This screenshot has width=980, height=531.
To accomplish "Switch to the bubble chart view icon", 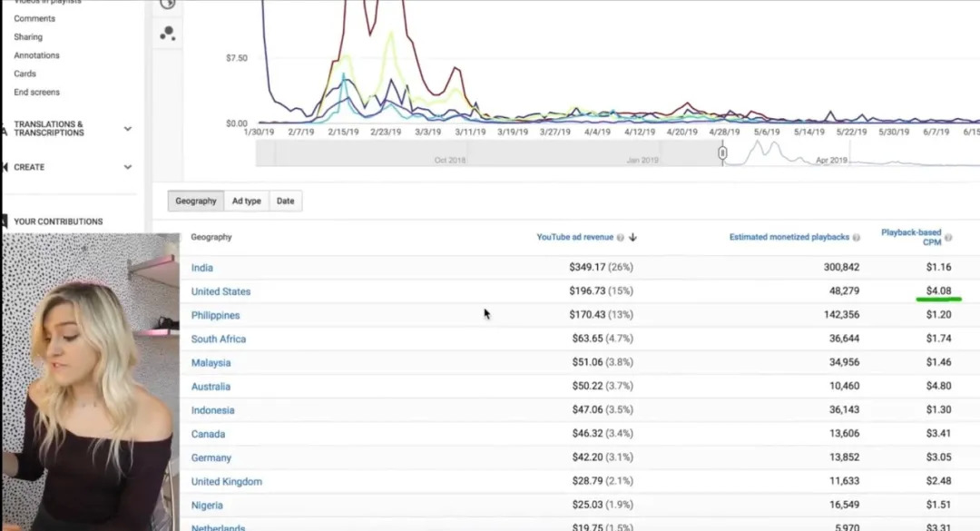I will pos(168,34).
